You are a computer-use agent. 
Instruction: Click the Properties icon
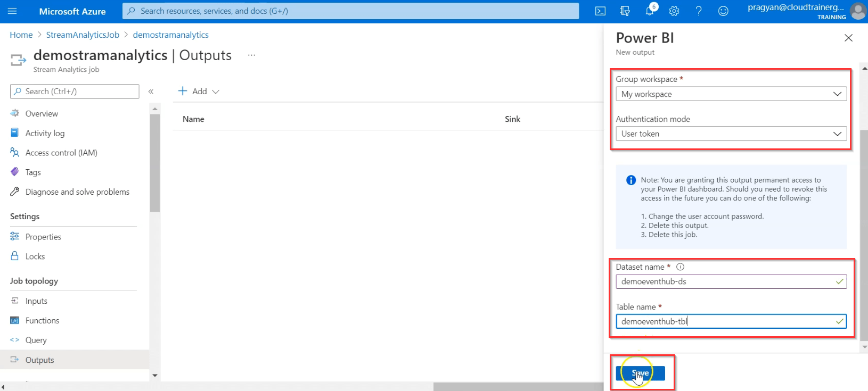pos(15,236)
